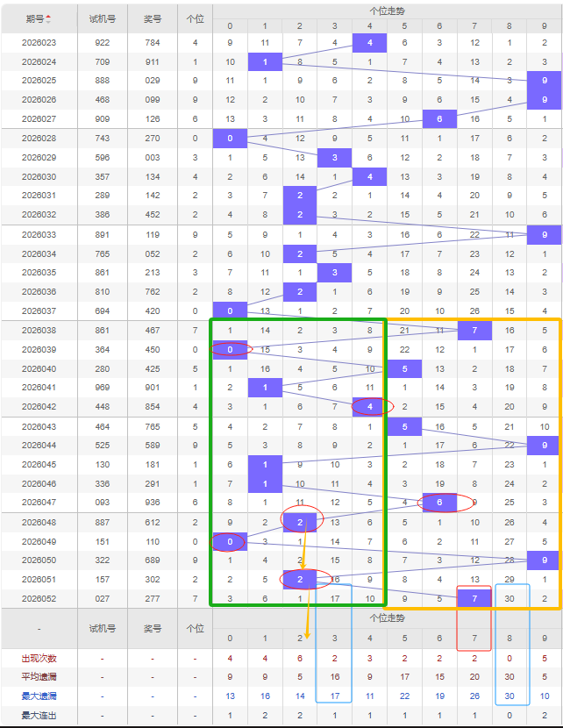
Task: Click the highlighted 6 in row 2026027
Action: click(x=439, y=119)
